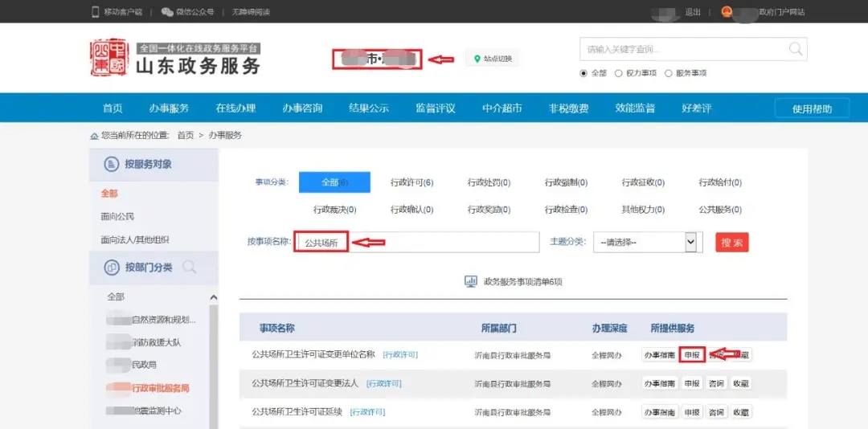Click the 按部门分类 magnifier search icon

[x=189, y=267]
